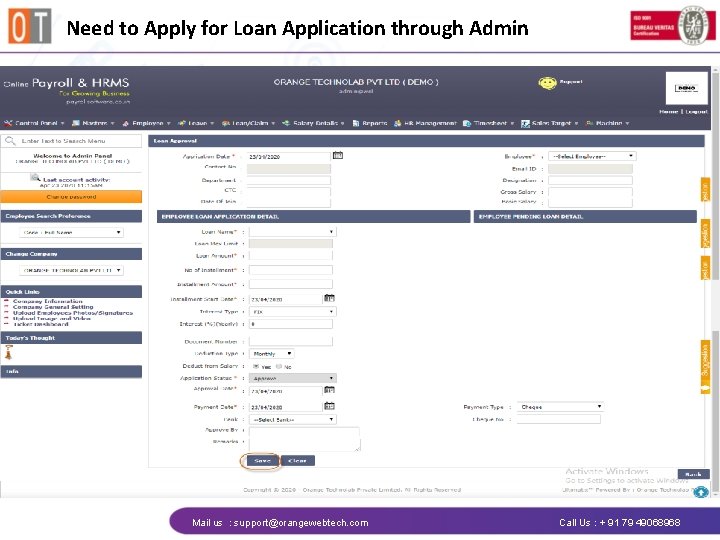Click the Control Panel wrench icon

(x=8, y=123)
